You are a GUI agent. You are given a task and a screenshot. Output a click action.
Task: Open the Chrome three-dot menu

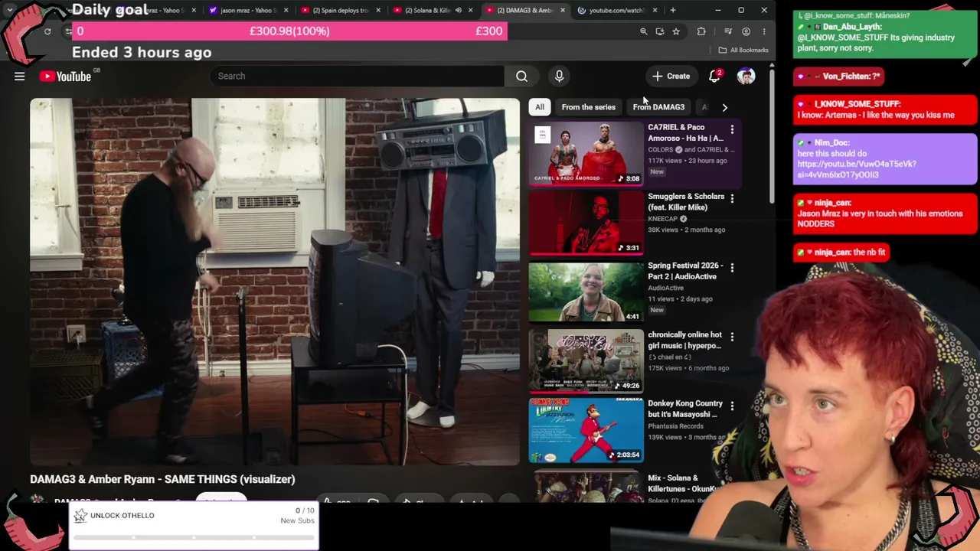(764, 31)
